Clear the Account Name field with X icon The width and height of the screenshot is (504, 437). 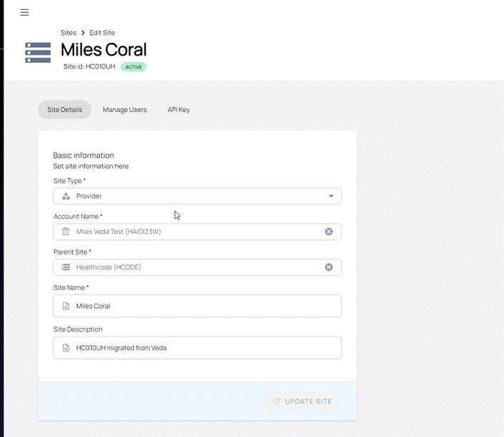click(329, 232)
